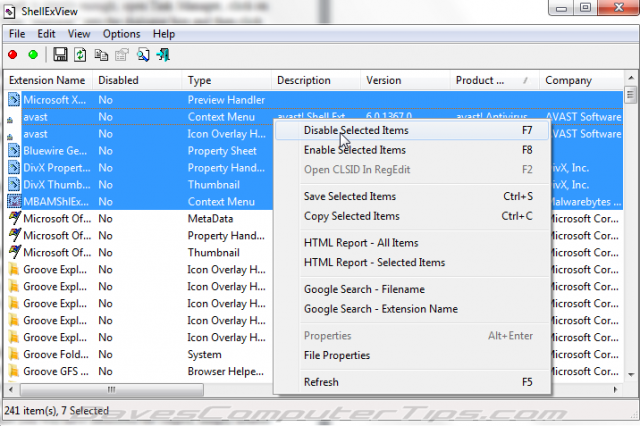Choose Disable Selected Items from context menu

[411, 131]
